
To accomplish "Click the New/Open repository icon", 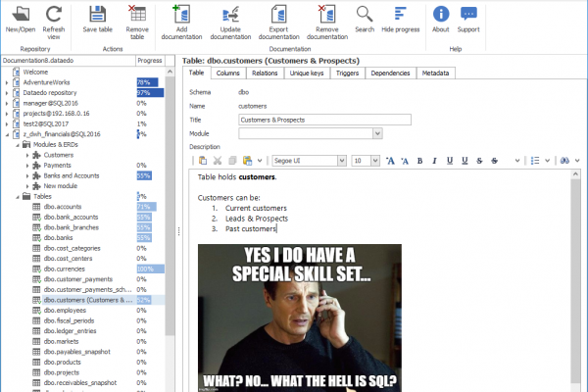I will pos(20,15).
